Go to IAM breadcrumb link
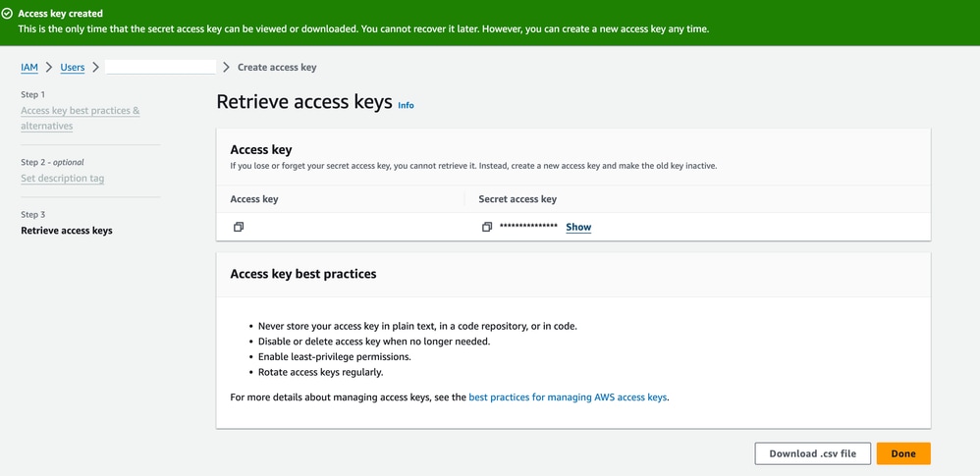The image size is (980, 476). [x=29, y=67]
